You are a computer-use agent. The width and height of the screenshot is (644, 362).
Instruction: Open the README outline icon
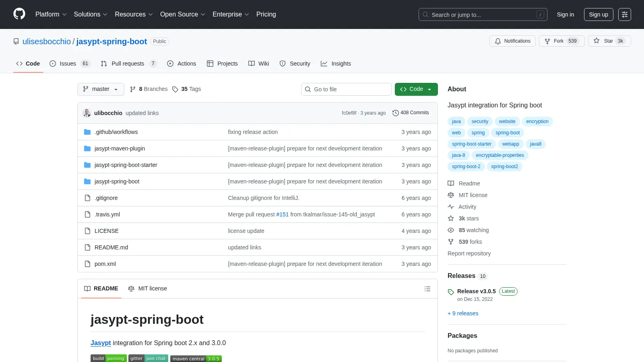pyautogui.click(x=427, y=289)
